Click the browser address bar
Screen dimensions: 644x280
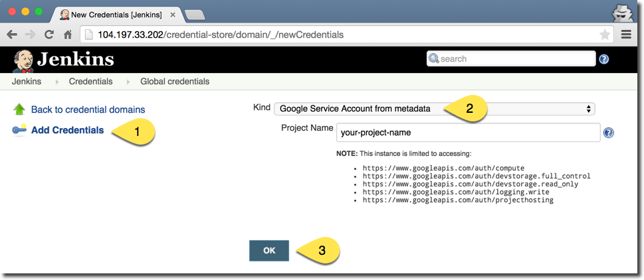coord(347,35)
